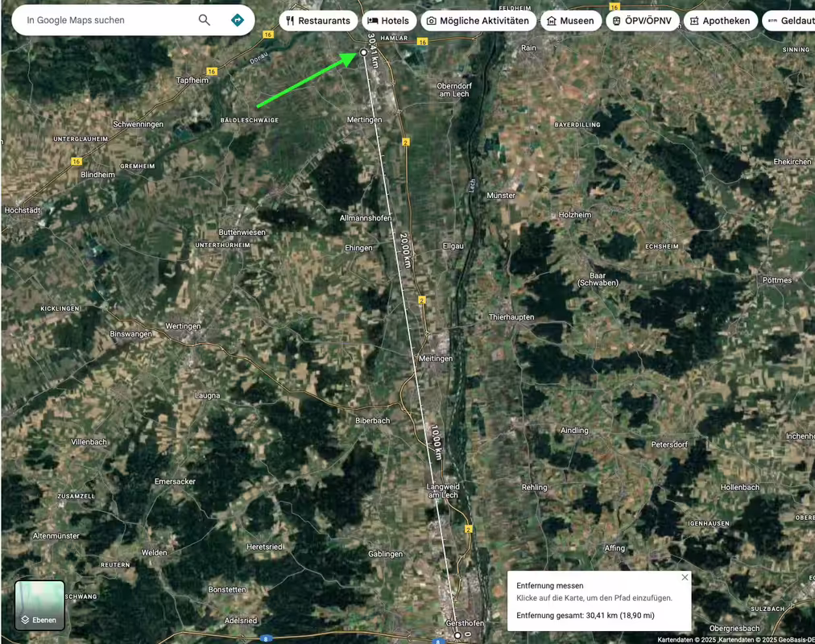Click the Ellgau place label
The image size is (815, 644).
(453, 246)
